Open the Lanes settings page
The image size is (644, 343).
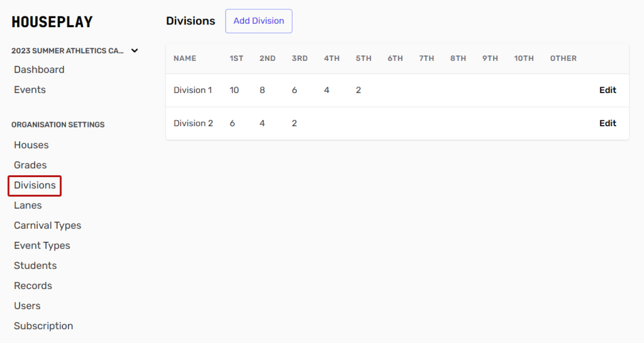tap(28, 205)
